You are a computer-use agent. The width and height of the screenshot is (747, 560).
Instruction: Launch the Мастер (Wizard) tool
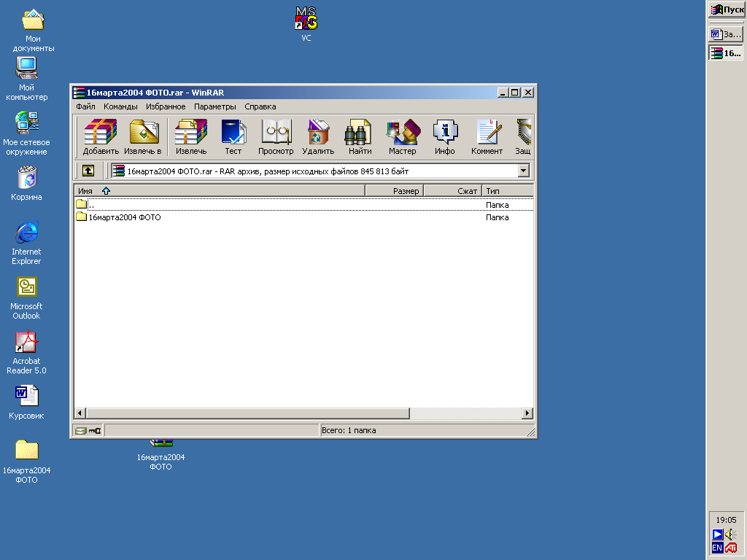pos(403,136)
